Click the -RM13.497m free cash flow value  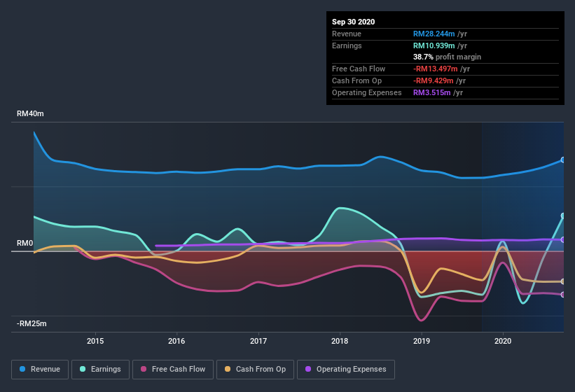point(436,69)
